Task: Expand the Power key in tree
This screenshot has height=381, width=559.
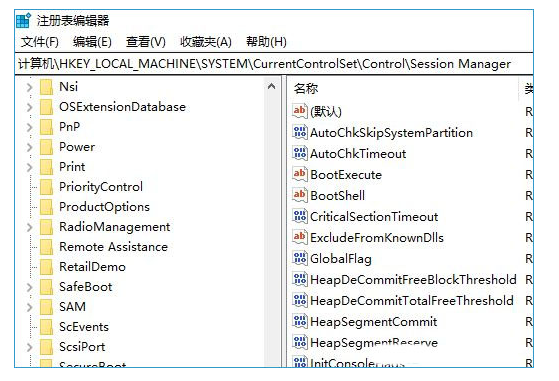Action: coord(29,147)
